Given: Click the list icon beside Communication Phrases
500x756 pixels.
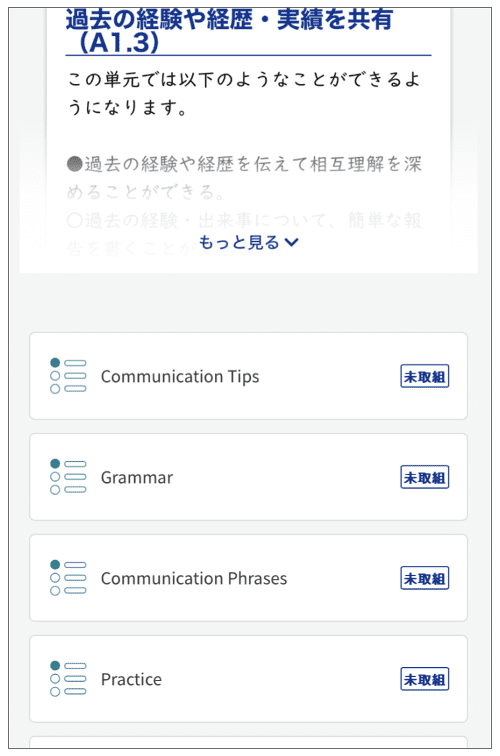Looking at the screenshot, I should [68, 578].
